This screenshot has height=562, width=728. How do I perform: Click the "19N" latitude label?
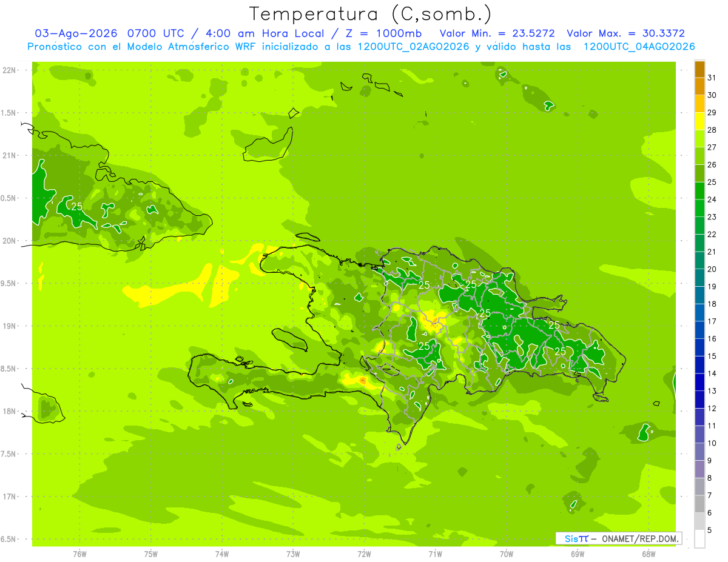point(10,326)
